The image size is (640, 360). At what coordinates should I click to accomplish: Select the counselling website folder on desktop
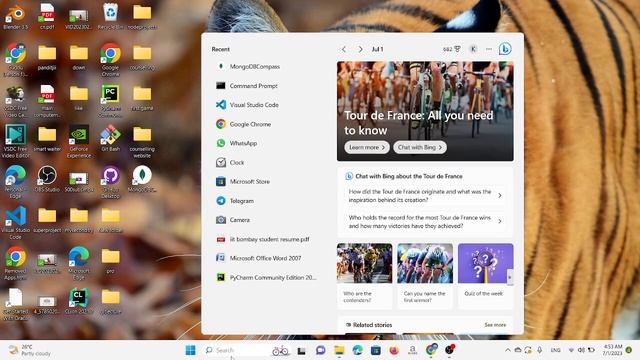pos(142,141)
